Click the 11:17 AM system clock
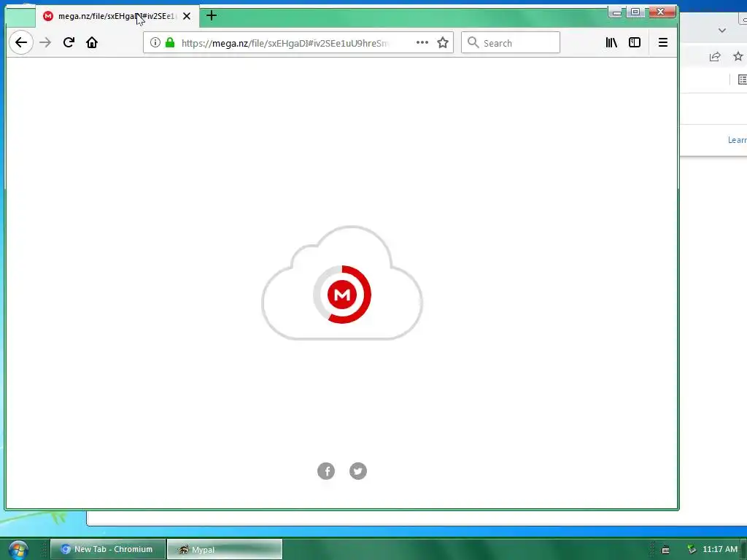Screen dimensions: 747x560 coord(720,549)
